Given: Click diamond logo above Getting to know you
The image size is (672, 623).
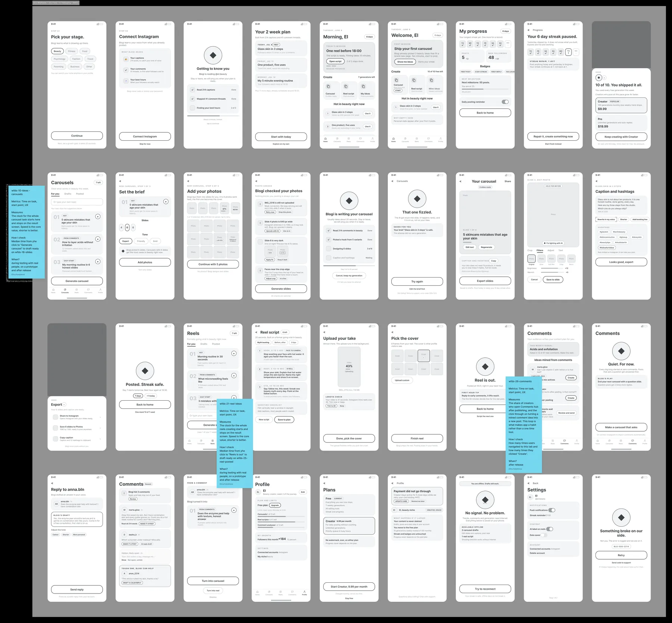Looking at the screenshot, I should (213, 55).
